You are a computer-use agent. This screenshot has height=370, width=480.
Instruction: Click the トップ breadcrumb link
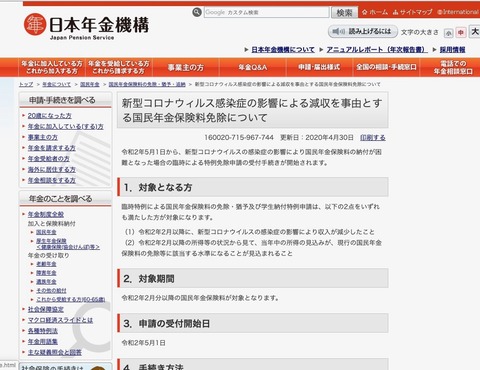26,84
